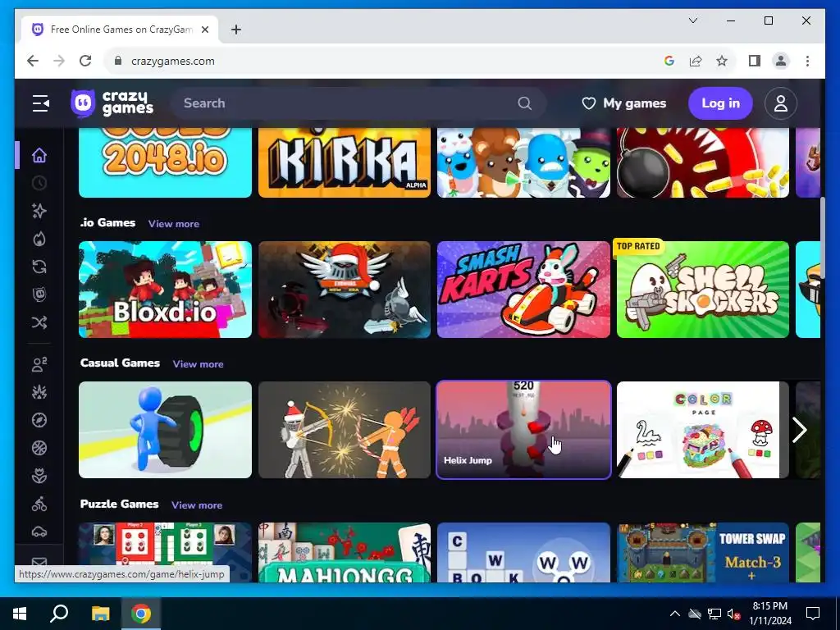Bookmark this page with star icon

722,61
